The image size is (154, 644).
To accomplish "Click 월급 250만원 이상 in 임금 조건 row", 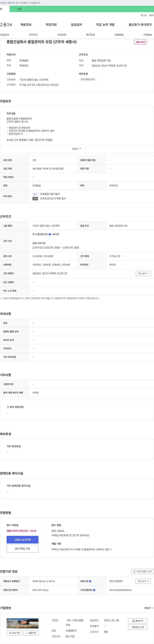I will coord(118,226).
